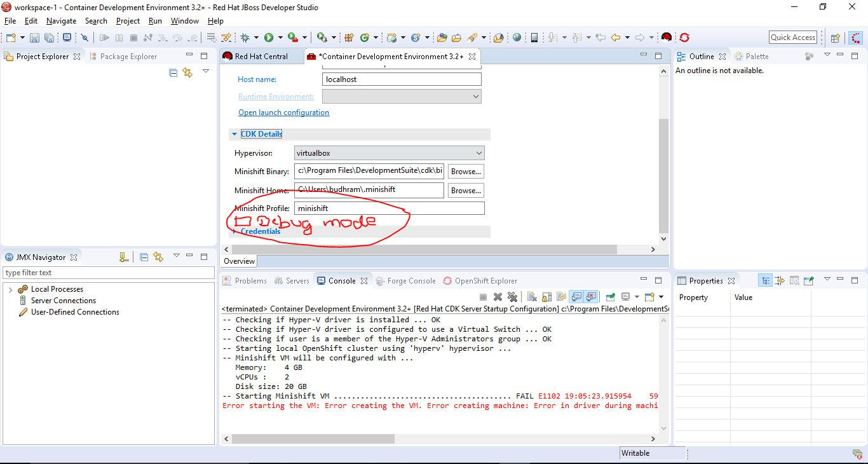Click the yellow Back navigation arrow
Viewport: 868px width, 464px height.
615,38
